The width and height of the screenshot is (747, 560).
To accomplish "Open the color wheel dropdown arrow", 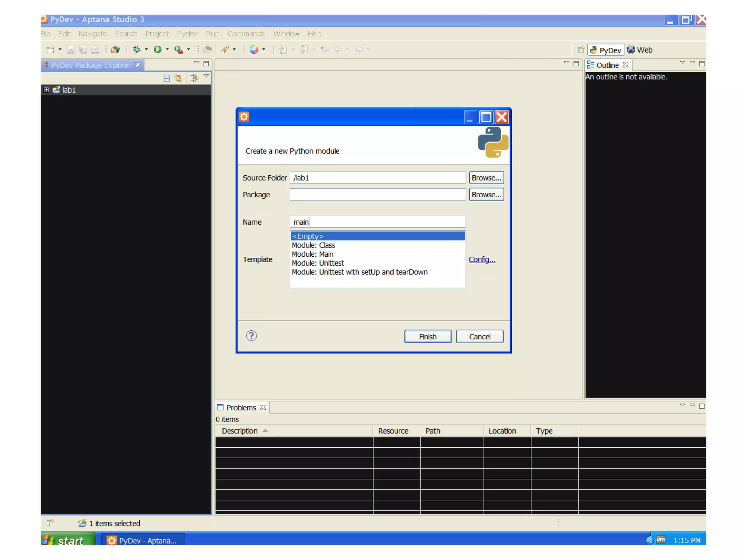I will 263,50.
